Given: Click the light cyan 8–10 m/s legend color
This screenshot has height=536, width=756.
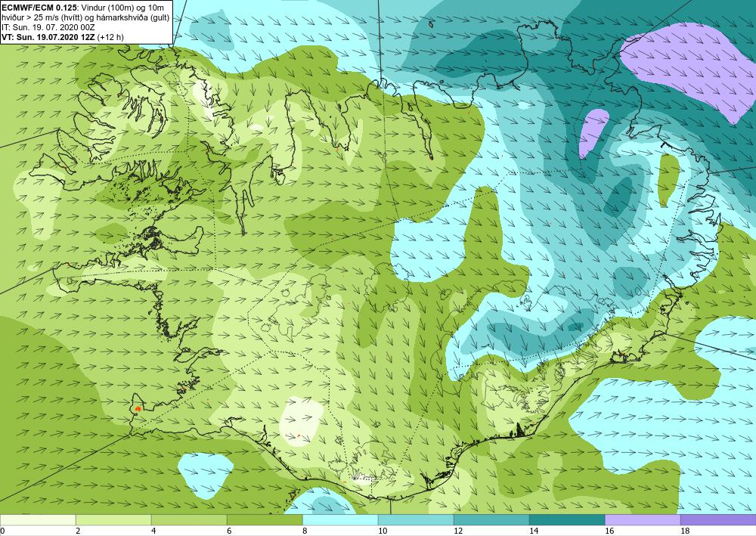Looking at the screenshot, I should point(340,520).
